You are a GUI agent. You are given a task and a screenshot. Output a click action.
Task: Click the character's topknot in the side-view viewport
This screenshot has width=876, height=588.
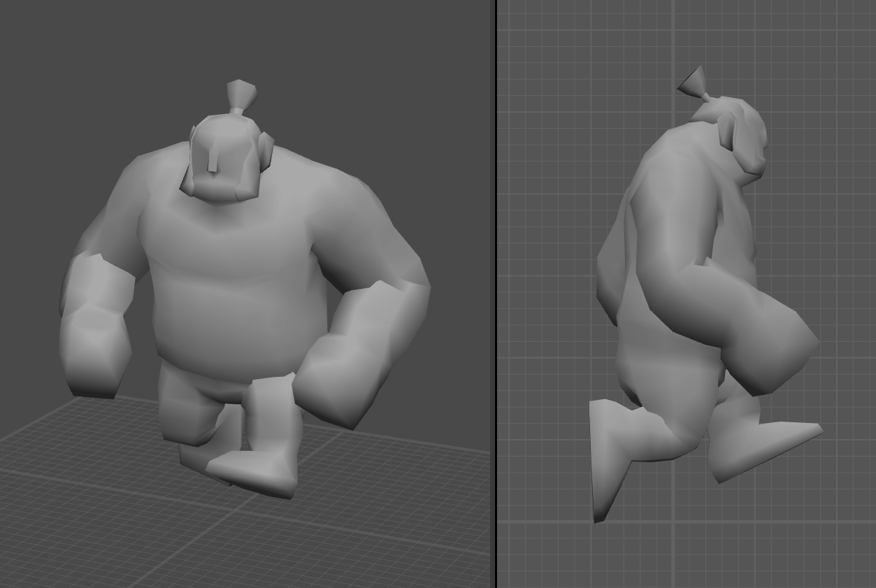pyautogui.click(x=694, y=85)
